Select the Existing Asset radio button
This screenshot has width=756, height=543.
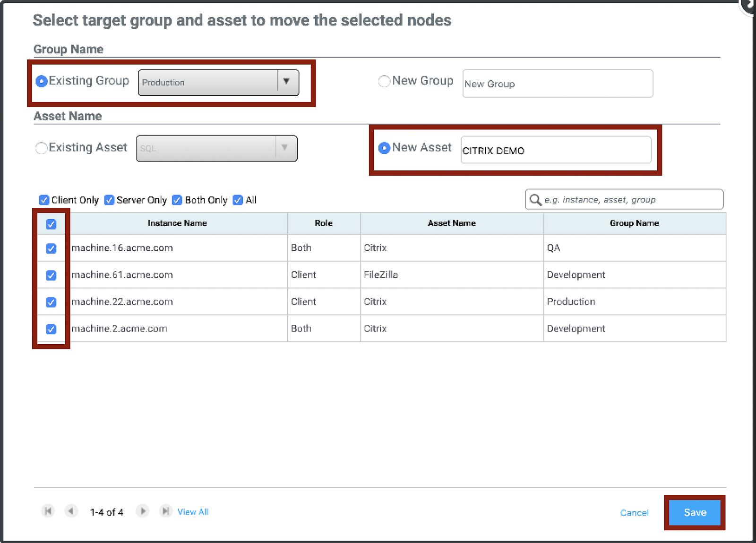tap(42, 148)
